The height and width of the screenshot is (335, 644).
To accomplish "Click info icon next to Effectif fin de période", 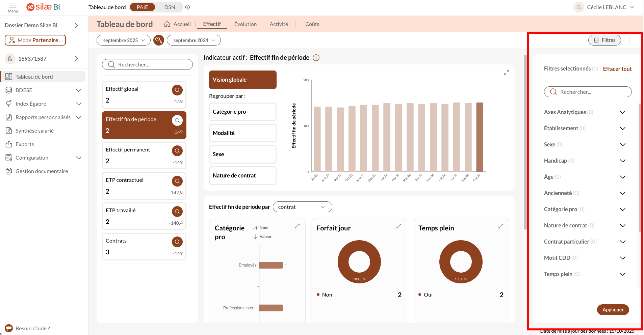I will 316,58.
